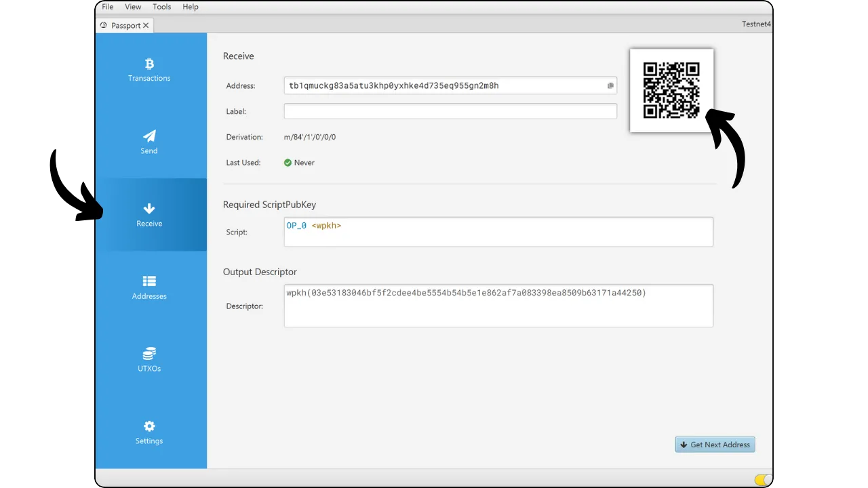Select the Receive down-arrow icon
The height and width of the screenshot is (488, 868).
click(149, 209)
